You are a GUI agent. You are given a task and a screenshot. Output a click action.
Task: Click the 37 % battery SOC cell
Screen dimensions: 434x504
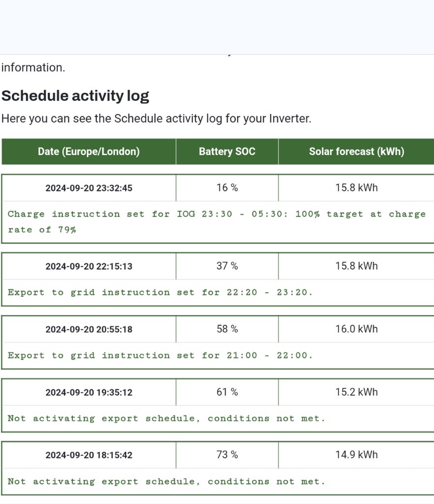coord(227,266)
